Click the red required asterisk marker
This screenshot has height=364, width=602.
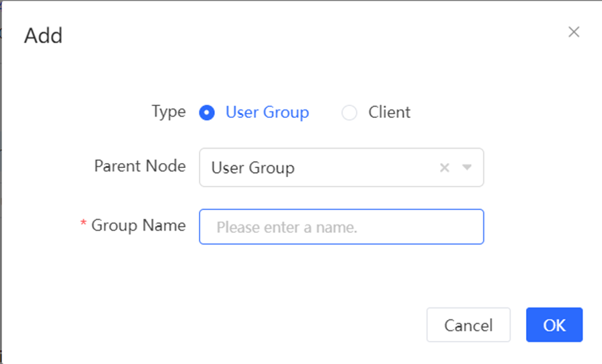point(84,225)
